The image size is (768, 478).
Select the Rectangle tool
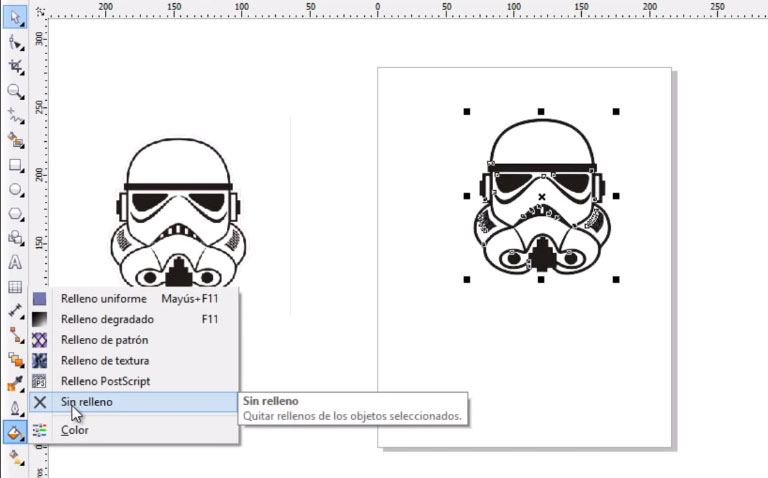click(15, 165)
